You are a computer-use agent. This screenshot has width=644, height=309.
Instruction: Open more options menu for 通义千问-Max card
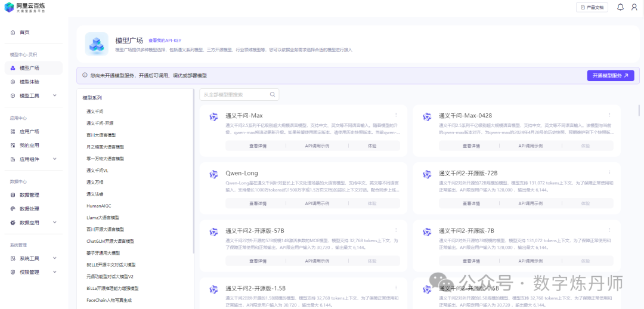point(396,115)
